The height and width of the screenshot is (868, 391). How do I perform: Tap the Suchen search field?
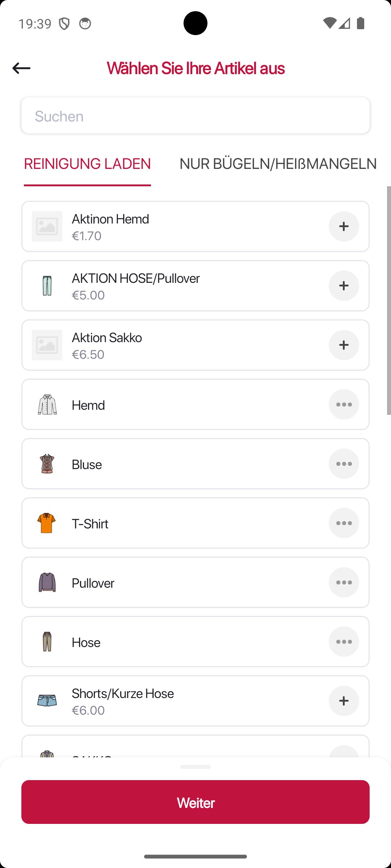(x=195, y=116)
